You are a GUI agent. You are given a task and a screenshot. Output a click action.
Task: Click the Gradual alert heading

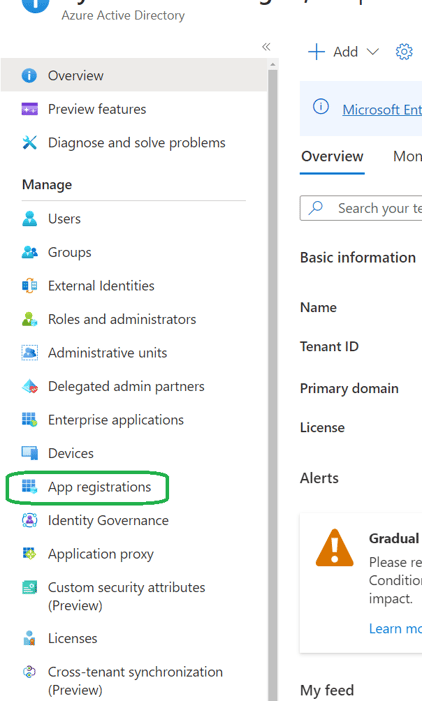[x=394, y=538]
